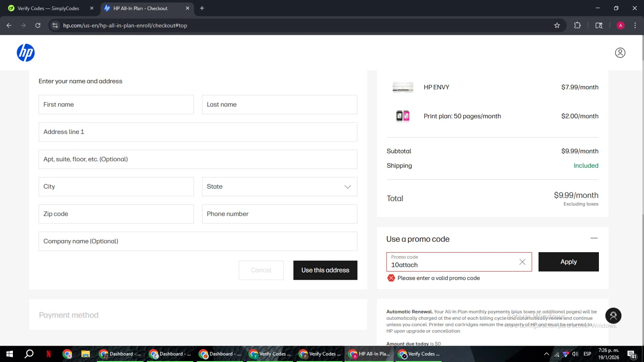Open Chrome three-dot menu
This screenshot has height=362, width=644.
[x=635, y=25]
